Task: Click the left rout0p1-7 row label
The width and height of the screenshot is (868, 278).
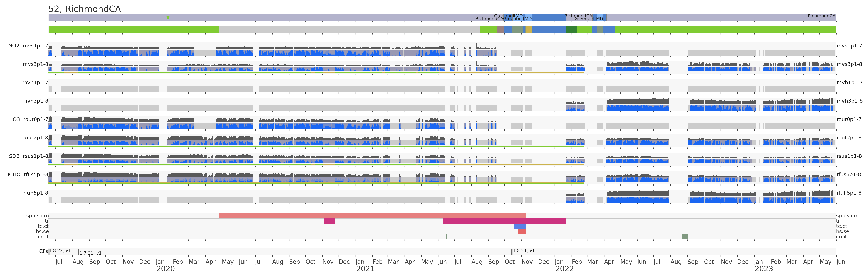Action: [x=36, y=119]
